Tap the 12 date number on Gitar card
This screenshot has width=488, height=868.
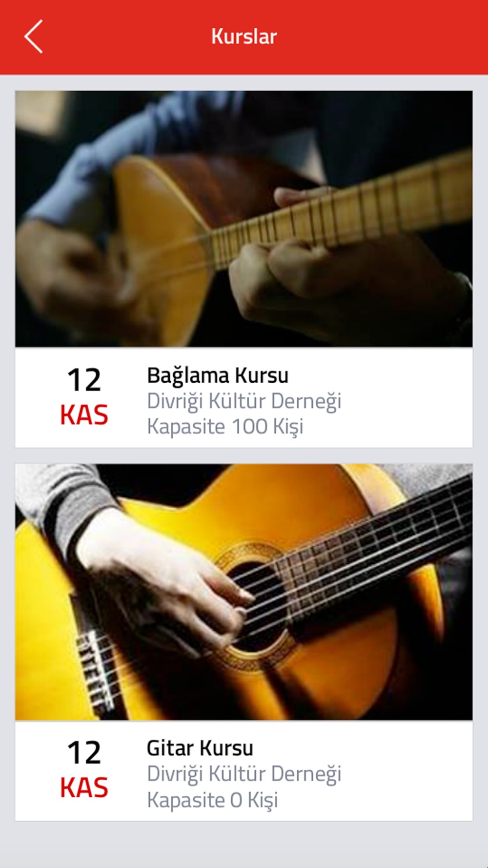(x=84, y=752)
